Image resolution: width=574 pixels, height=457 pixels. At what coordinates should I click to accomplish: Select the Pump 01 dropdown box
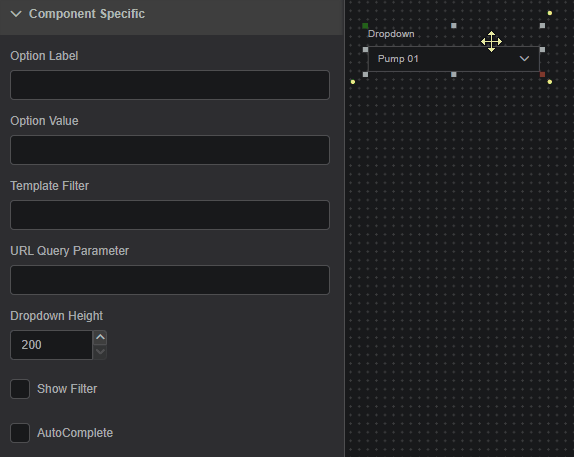coord(454,59)
